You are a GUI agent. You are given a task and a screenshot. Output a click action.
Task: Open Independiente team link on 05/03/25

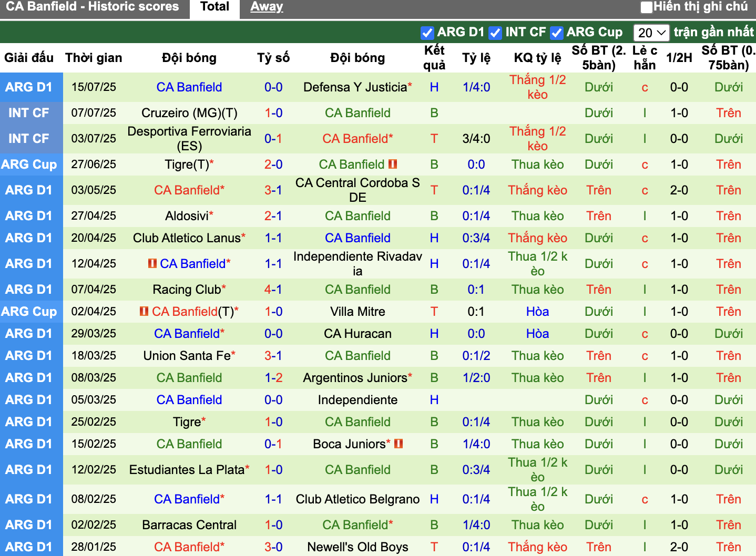357,400
